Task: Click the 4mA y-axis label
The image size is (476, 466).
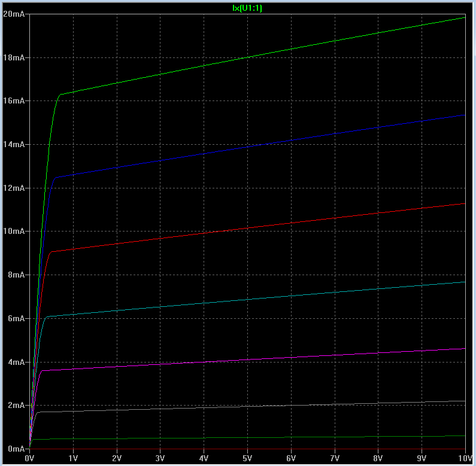Action: tap(16, 363)
